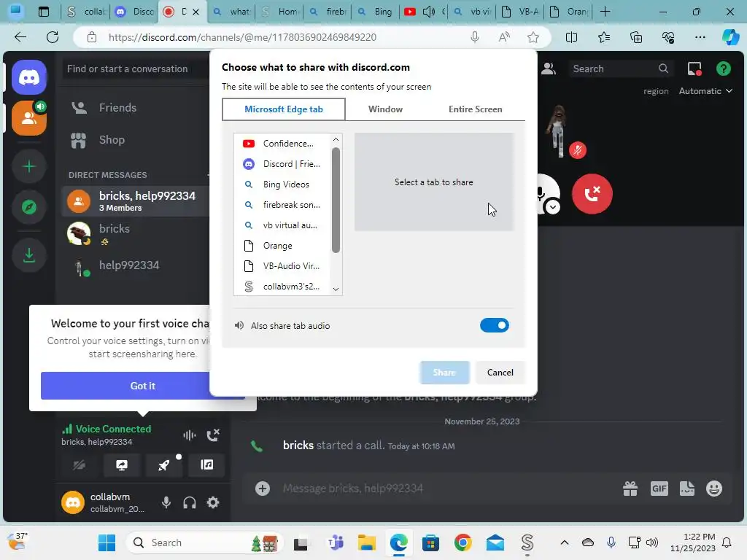Open Discord home direct messages icon
This screenshot has width=747, height=560.
[x=29, y=77]
